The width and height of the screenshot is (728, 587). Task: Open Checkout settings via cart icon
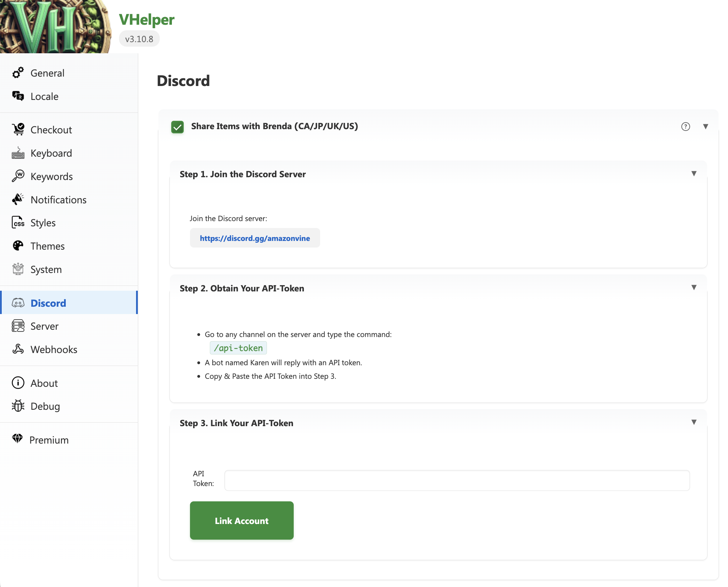tap(18, 129)
